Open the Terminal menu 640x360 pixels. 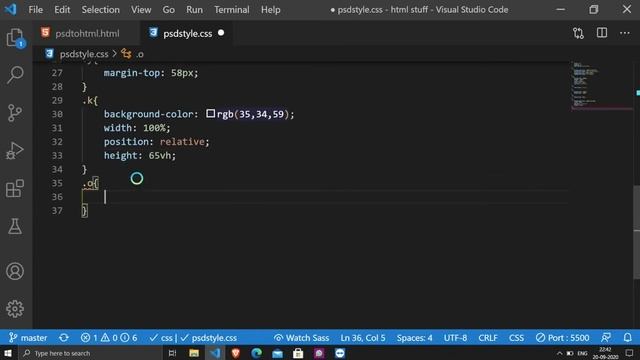(x=232, y=9)
